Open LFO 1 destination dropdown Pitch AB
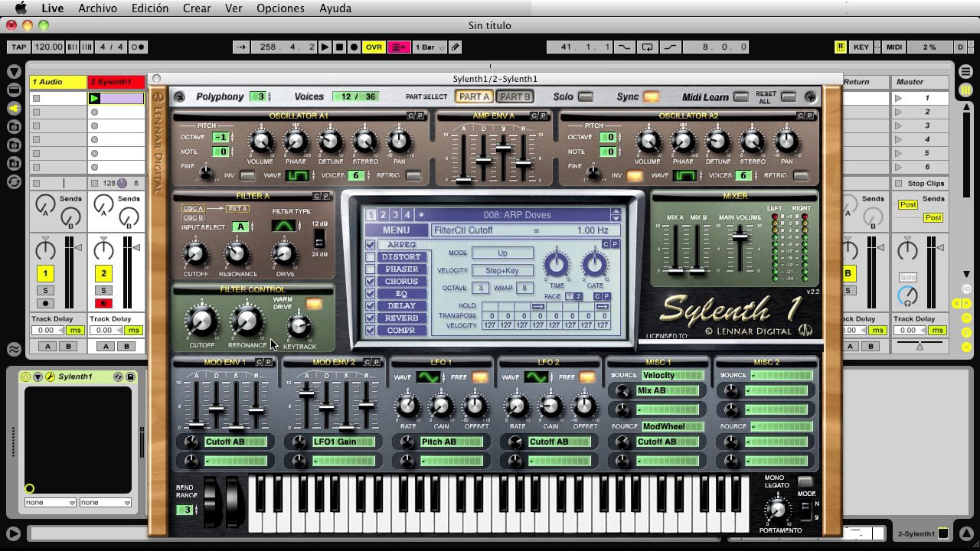 click(x=450, y=442)
